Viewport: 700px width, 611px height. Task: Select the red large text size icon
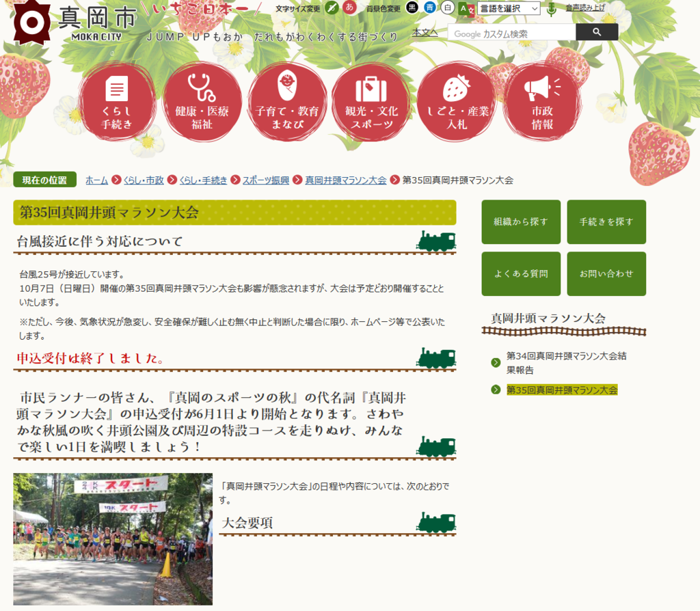coord(349,8)
